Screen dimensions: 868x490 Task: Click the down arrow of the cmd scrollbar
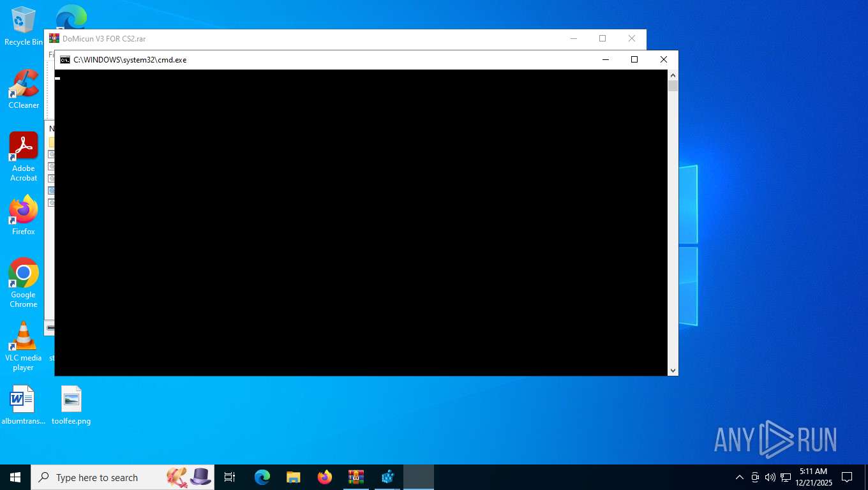tap(673, 371)
